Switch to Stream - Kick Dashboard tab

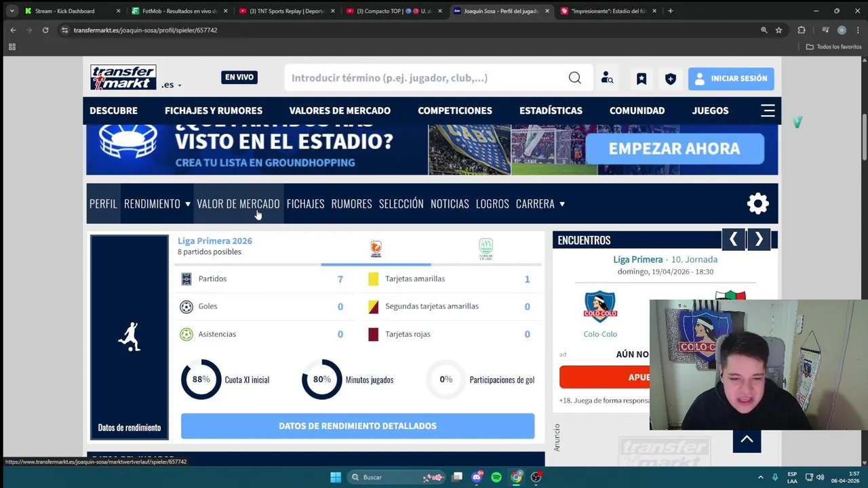click(x=73, y=11)
